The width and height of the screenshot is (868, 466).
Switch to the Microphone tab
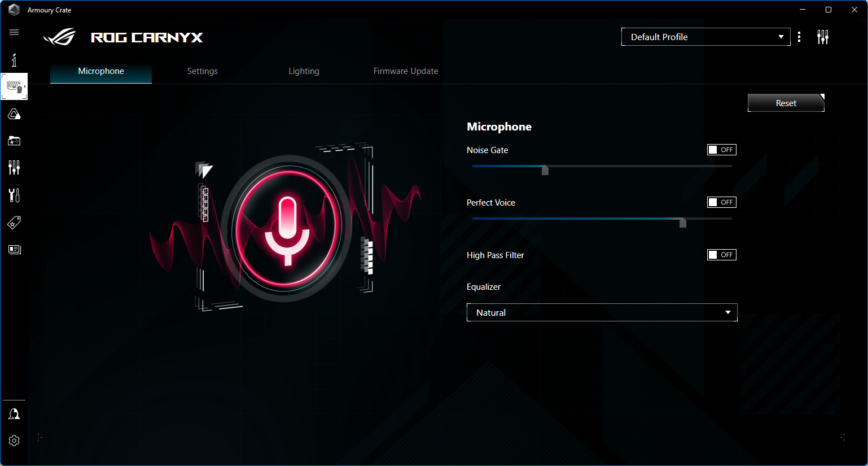(x=101, y=71)
